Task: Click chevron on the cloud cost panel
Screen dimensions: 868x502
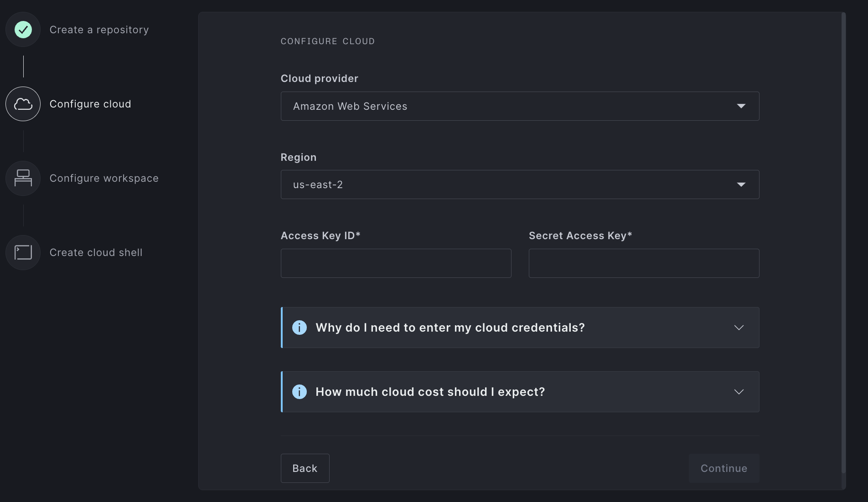Action: pyautogui.click(x=739, y=392)
